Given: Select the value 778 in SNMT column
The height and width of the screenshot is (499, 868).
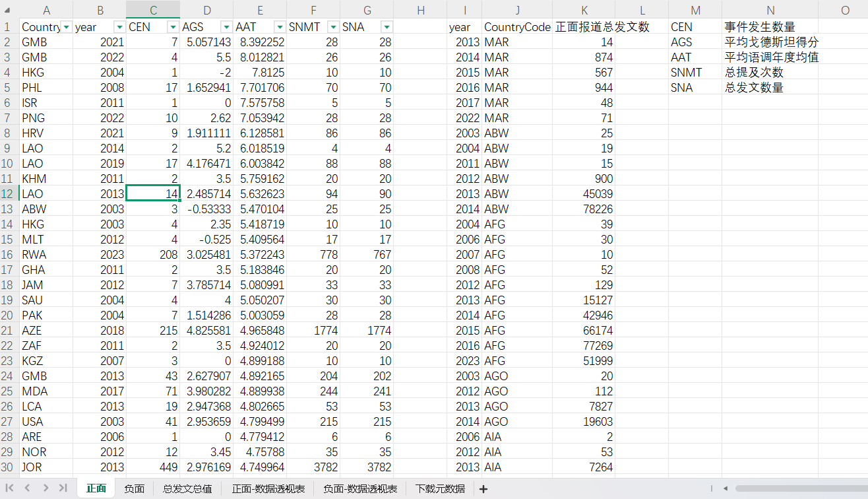Looking at the screenshot, I should [313, 255].
